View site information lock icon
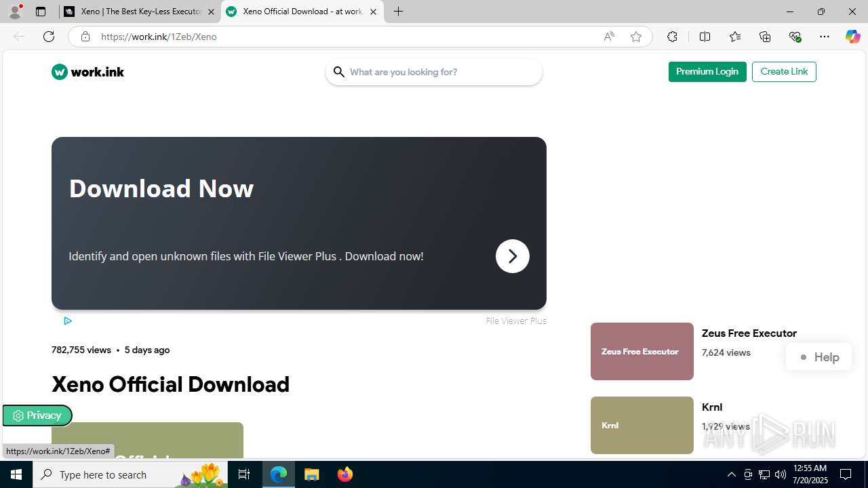 click(x=85, y=37)
